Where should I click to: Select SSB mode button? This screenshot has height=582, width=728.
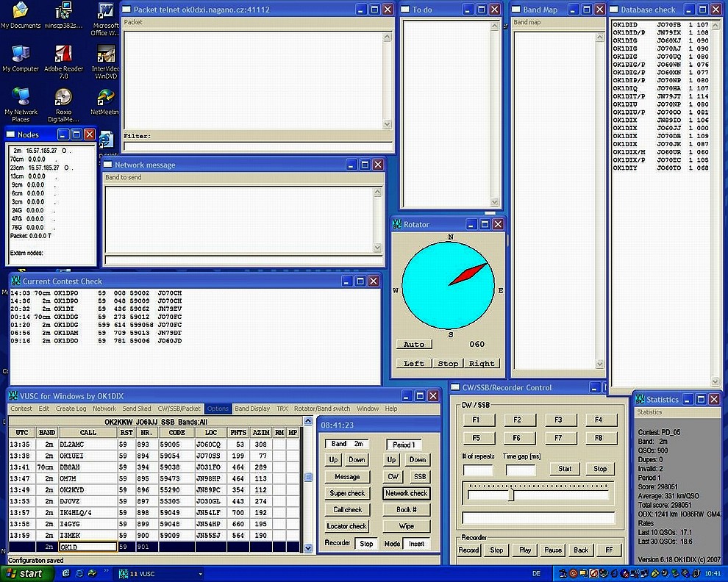click(420, 477)
